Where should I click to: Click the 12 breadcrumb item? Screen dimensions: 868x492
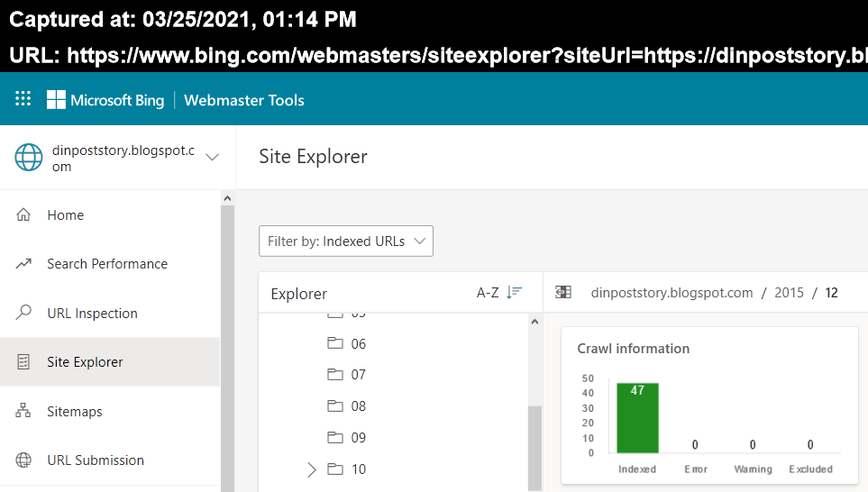click(x=831, y=293)
